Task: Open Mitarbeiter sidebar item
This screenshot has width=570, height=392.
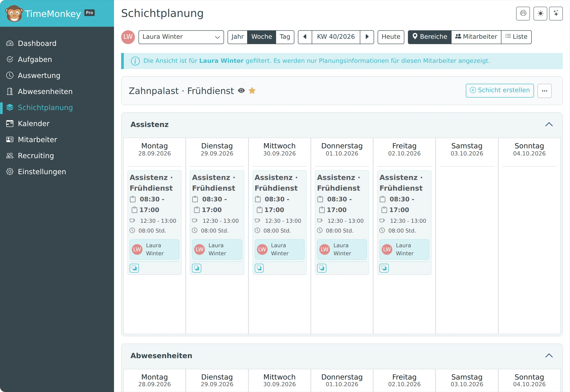Action: tap(57, 139)
